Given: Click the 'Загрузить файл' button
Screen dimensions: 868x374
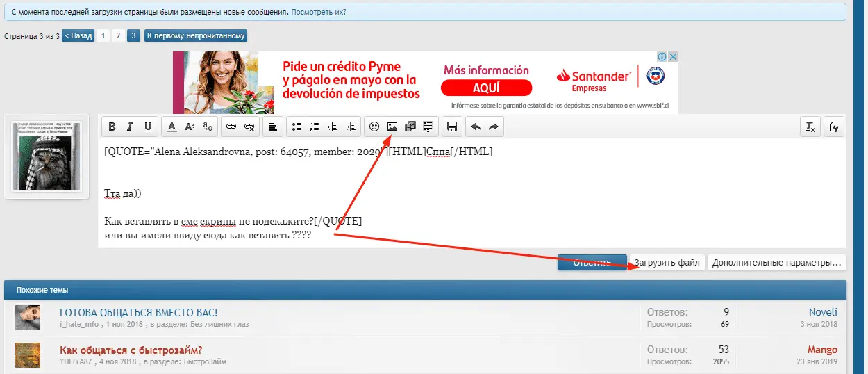Looking at the screenshot, I should click(x=667, y=263).
